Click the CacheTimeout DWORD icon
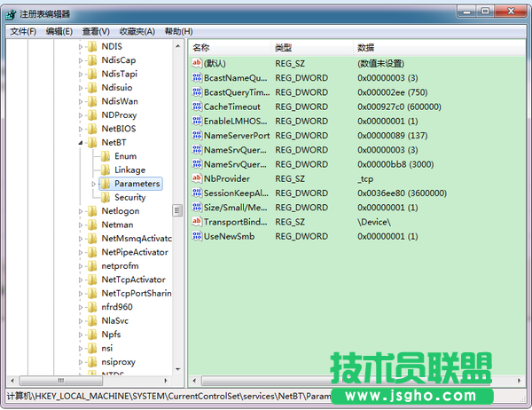532x410 pixels. (197, 106)
